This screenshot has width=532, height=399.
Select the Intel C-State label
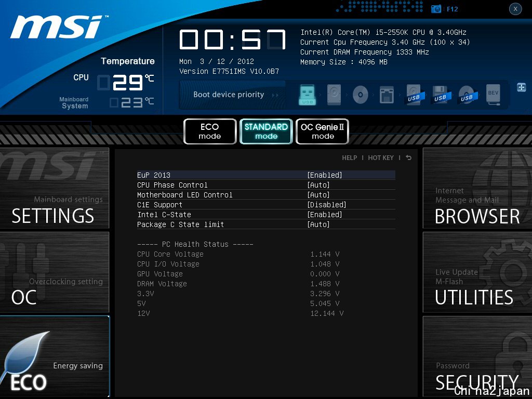click(x=164, y=215)
